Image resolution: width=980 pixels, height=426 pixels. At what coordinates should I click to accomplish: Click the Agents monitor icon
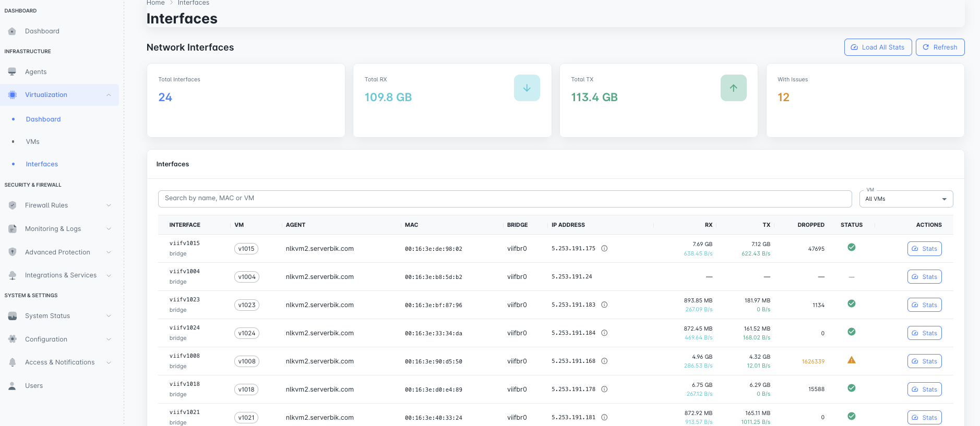pyautogui.click(x=12, y=72)
